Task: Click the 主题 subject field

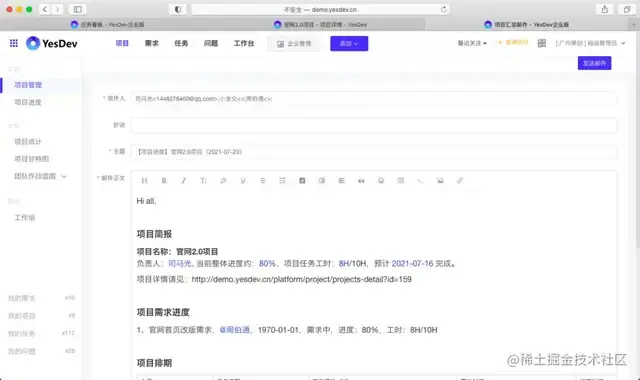Action: (x=374, y=152)
